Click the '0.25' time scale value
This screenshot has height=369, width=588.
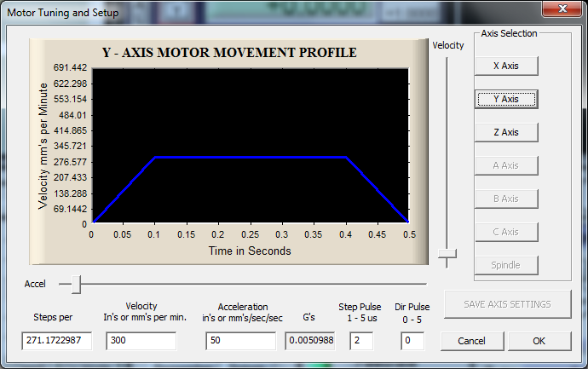[251, 234]
